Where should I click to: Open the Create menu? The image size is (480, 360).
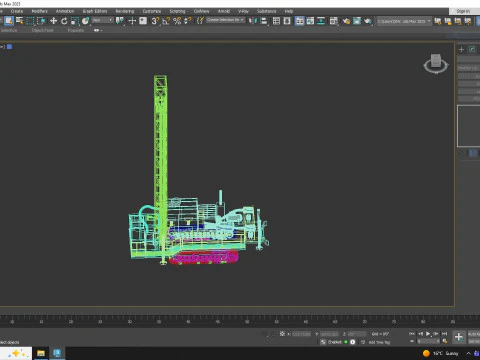pyautogui.click(x=17, y=11)
